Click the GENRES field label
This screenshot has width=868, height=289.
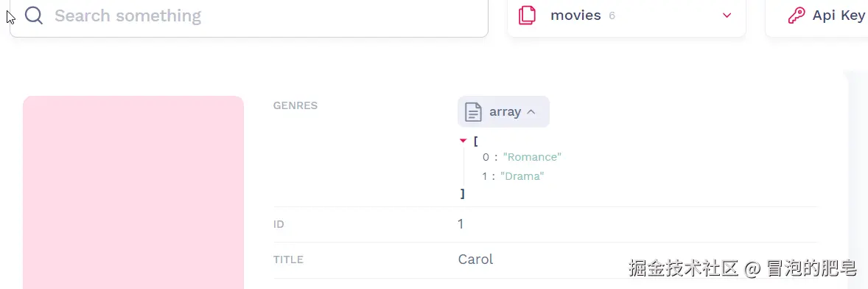295,105
